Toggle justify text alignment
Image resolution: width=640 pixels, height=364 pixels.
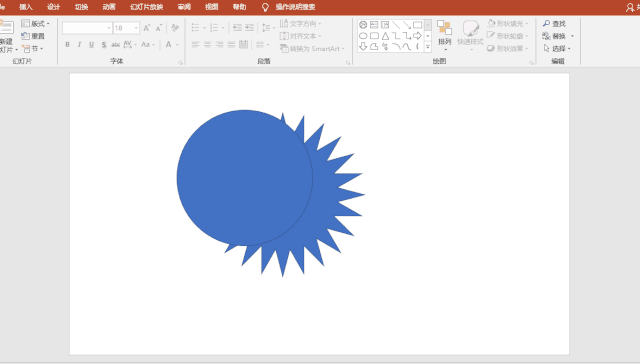(x=231, y=44)
